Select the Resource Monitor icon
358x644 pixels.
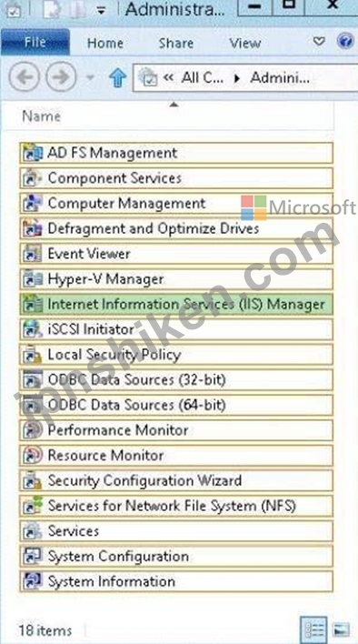click(32, 456)
